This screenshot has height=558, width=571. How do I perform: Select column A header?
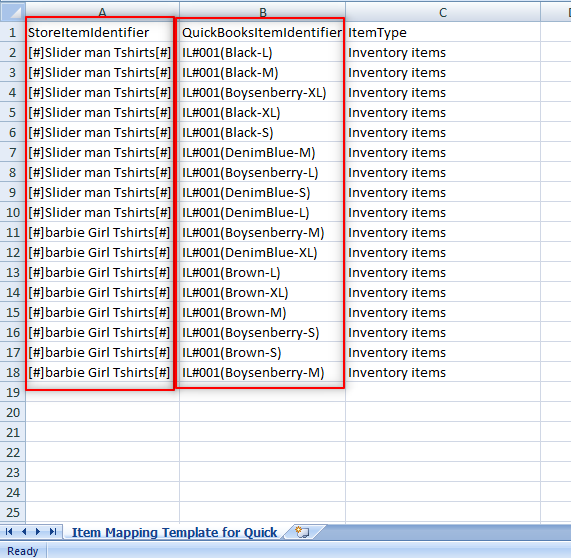tap(102, 12)
